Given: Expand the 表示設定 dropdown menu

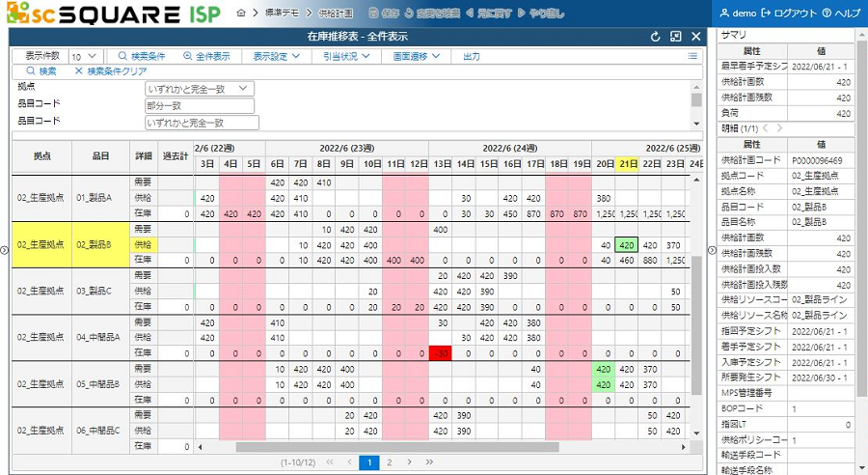Looking at the screenshot, I should coord(283,57).
